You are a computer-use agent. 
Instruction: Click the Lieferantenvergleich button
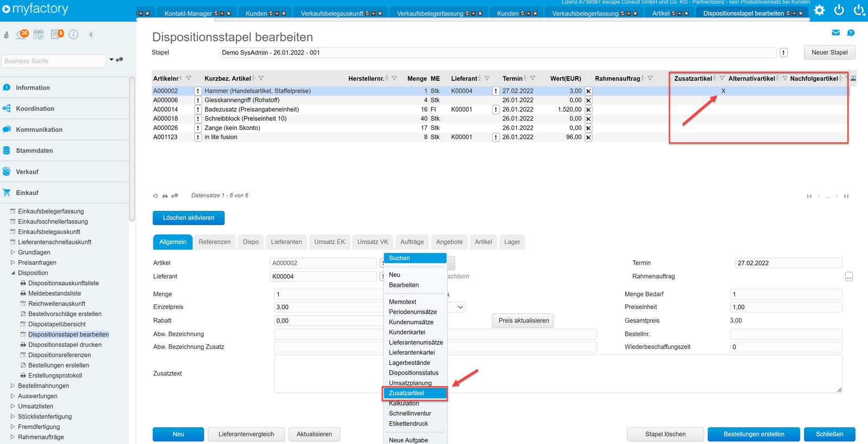[246, 434]
